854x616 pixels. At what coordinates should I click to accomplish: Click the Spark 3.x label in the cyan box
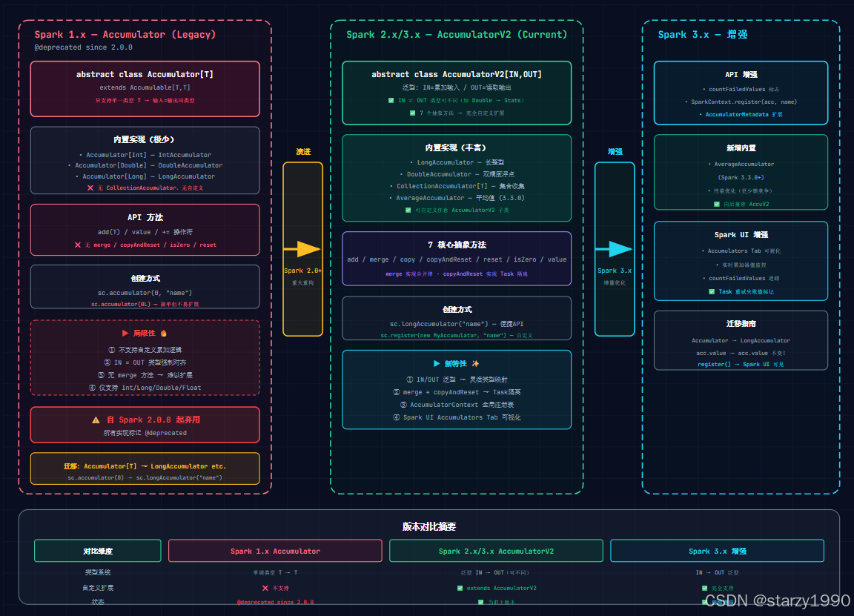click(x=615, y=271)
